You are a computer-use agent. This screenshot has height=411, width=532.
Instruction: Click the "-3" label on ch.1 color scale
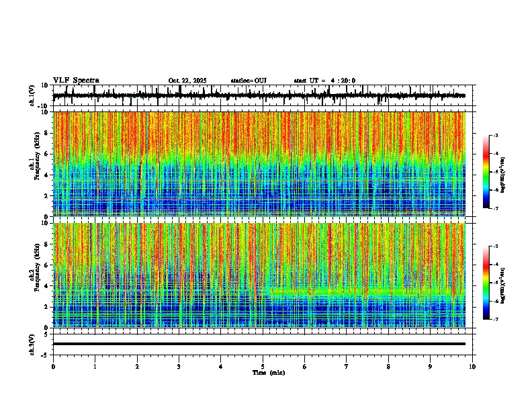[495, 136]
